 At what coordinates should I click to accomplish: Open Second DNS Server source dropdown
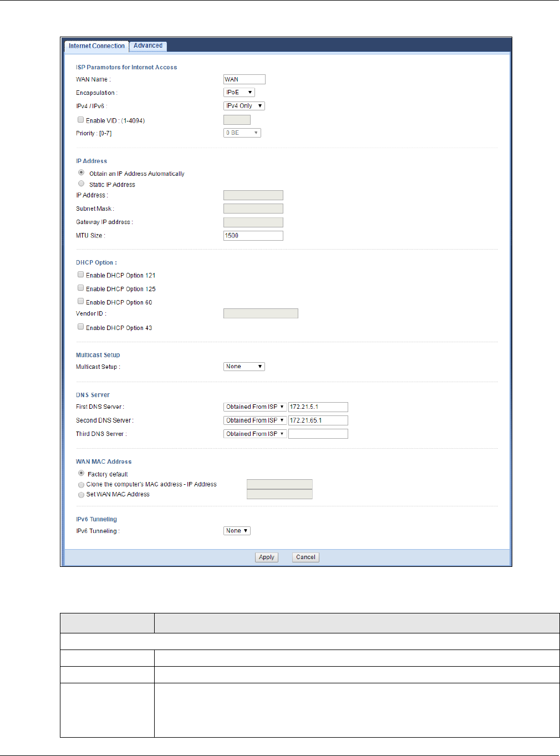pos(255,420)
